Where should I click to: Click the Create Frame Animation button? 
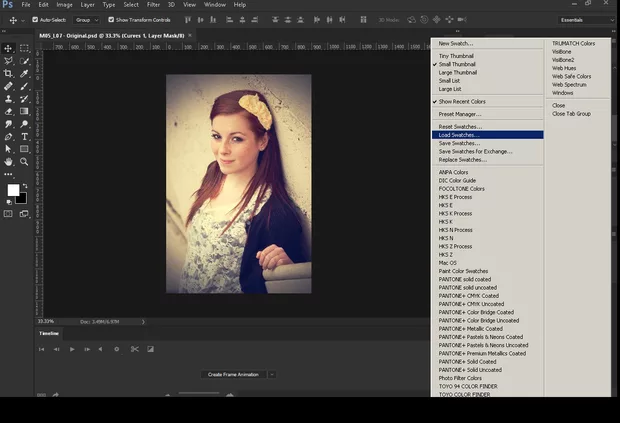point(233,374)
